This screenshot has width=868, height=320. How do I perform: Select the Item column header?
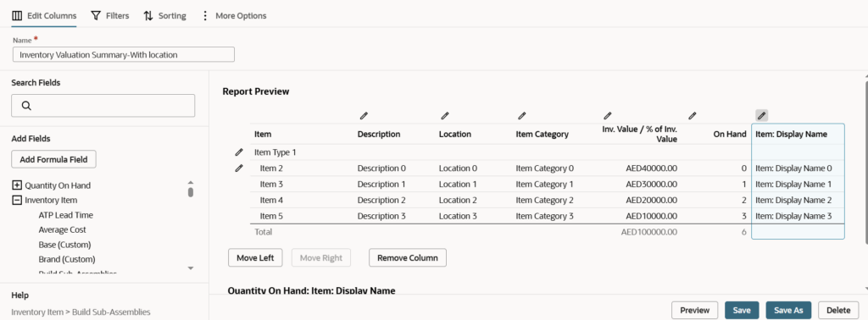point(263,135)
